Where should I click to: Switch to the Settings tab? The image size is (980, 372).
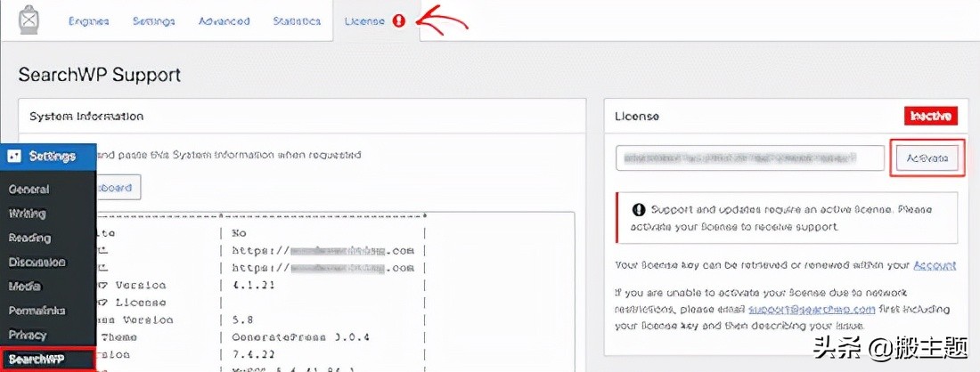pos(154,21)
